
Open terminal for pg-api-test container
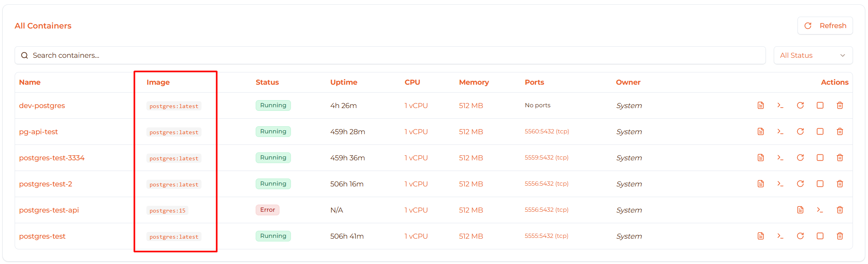coord(780,131)
